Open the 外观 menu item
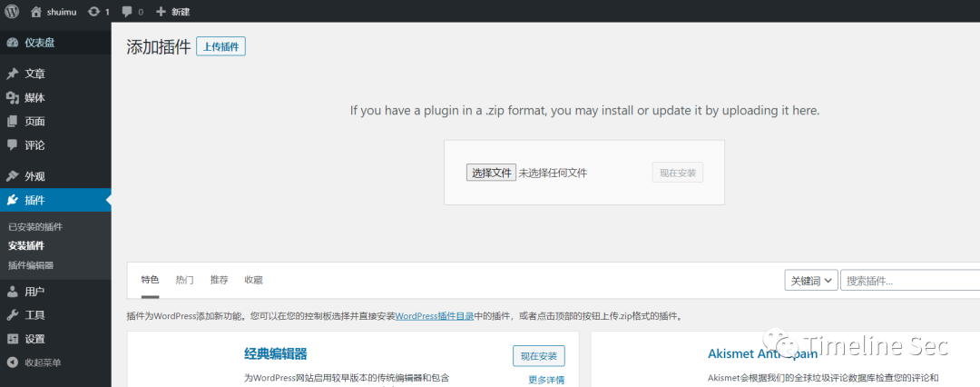Image resolution: width=980 pixels, height=387 pixels. pos(55,176)
